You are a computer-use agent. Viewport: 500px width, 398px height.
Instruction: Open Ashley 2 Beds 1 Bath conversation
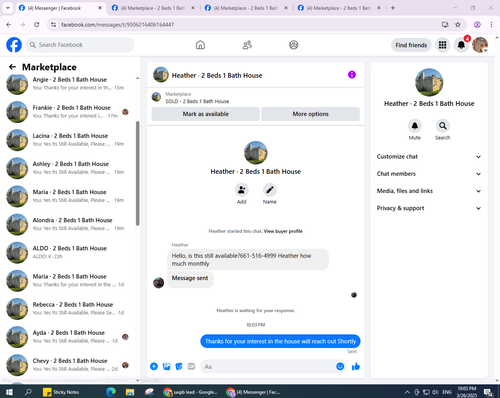click(x=68, y=168)
